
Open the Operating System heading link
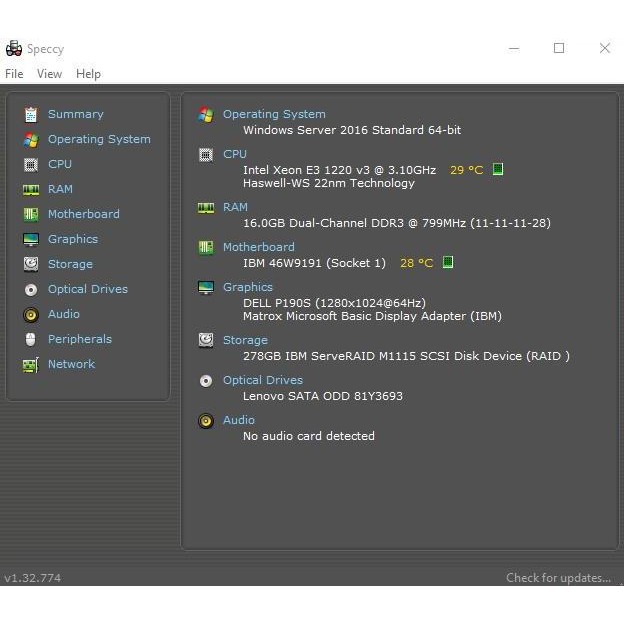click(274, 114)
